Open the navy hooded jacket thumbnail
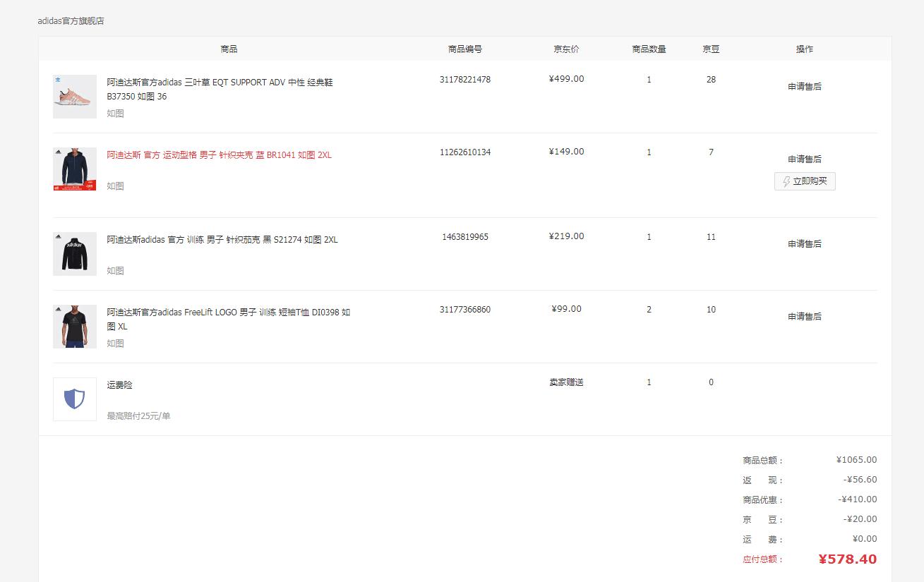 pyautogui.click(x=75, y=169)
